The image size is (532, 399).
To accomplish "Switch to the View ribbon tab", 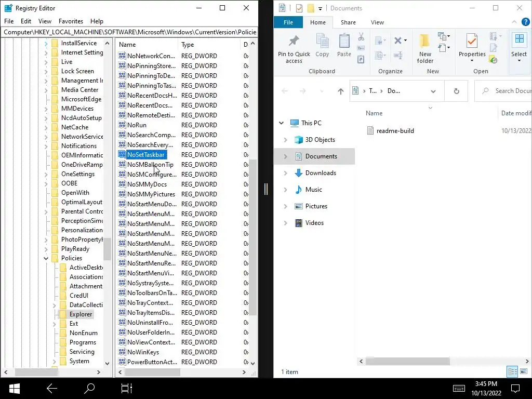I will click(377, 22).
